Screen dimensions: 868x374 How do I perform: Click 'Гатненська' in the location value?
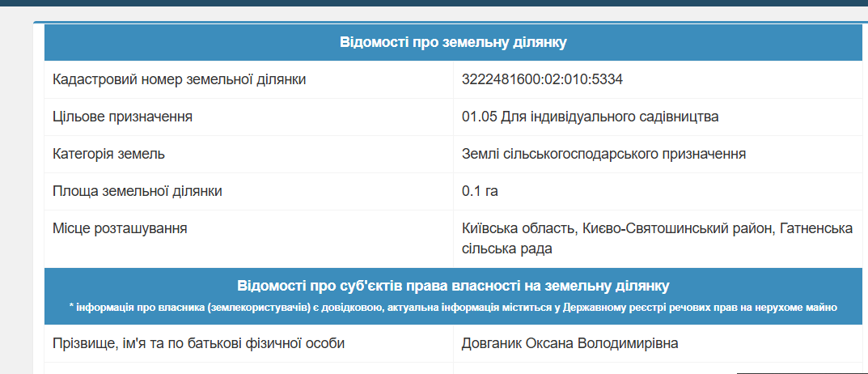(x=816, y=229)
